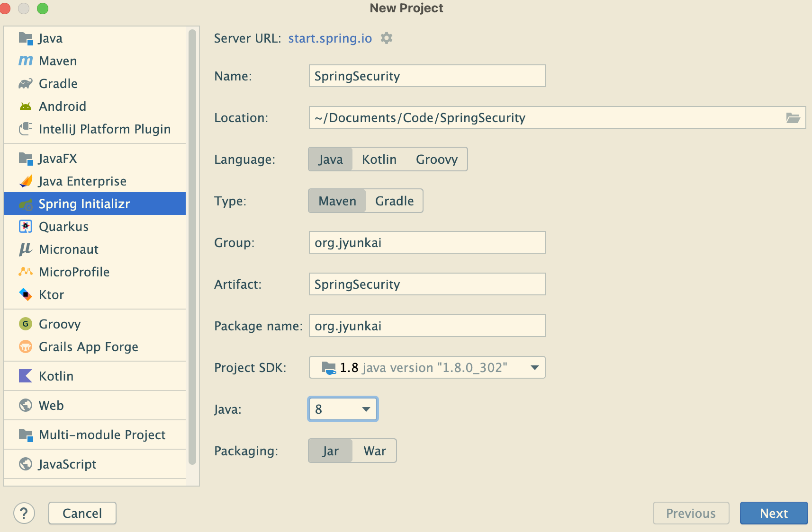Set packaging to Jar
This screenshot has width=812, height=532.
pyautogui.click(x=331, y=451)
